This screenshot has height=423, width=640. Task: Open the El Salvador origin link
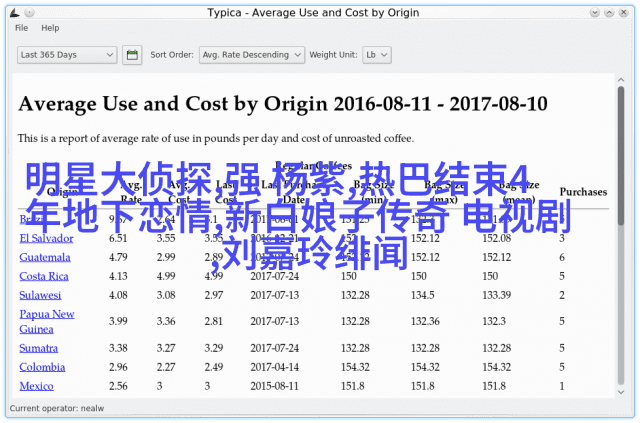point(42,238)
